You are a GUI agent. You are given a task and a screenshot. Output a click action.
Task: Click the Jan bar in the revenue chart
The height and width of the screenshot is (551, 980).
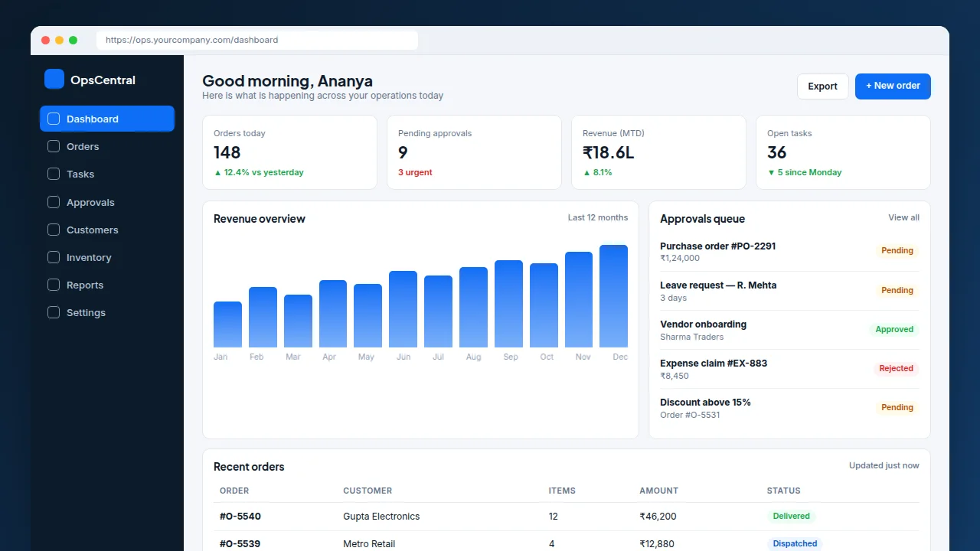click(x=227, y=324)
